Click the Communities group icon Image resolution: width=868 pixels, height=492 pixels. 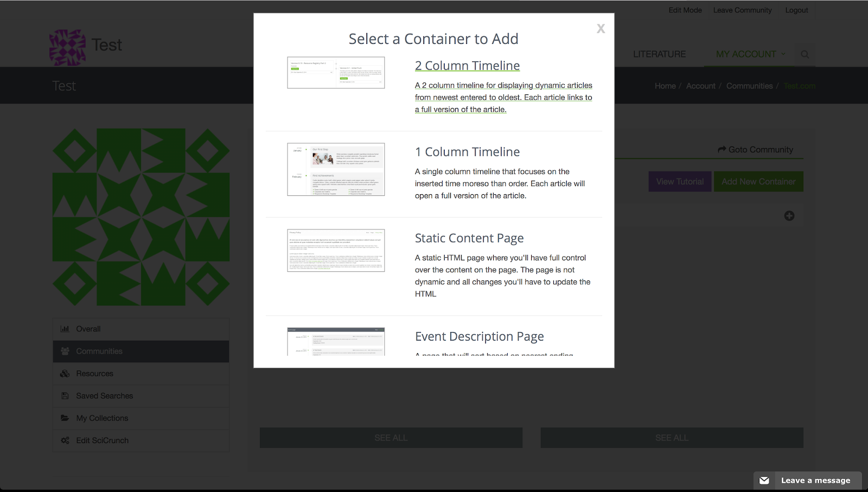(65, 352)
